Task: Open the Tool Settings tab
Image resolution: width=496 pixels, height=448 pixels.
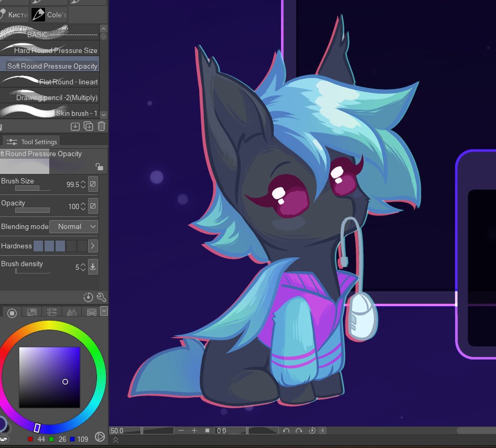Action: 31,141
